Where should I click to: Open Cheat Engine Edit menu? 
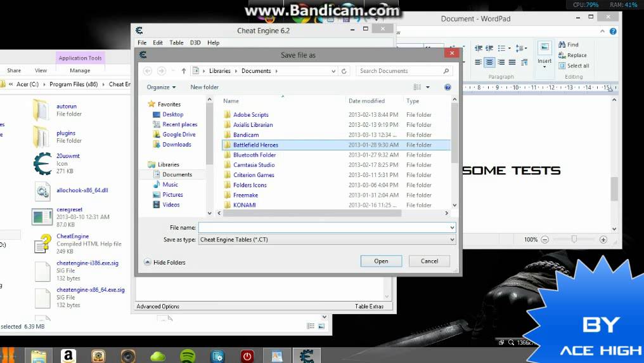158,43
